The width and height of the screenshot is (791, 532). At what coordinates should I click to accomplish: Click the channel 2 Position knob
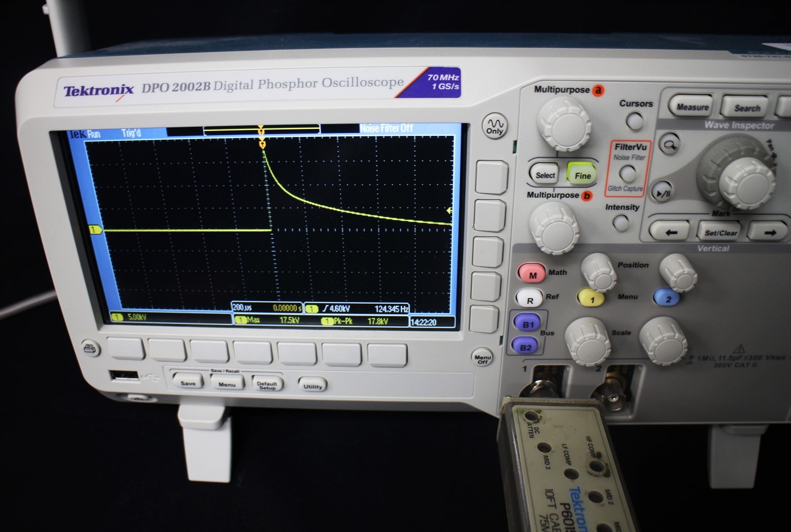click(x=678, y=272)
